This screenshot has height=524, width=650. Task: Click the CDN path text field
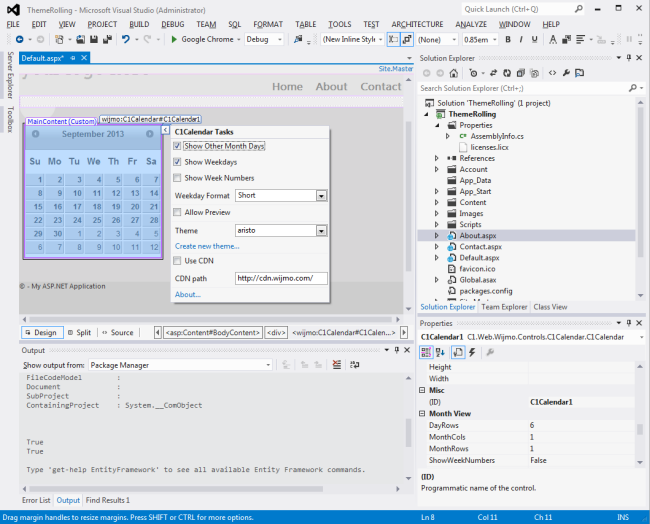[281, 278]
